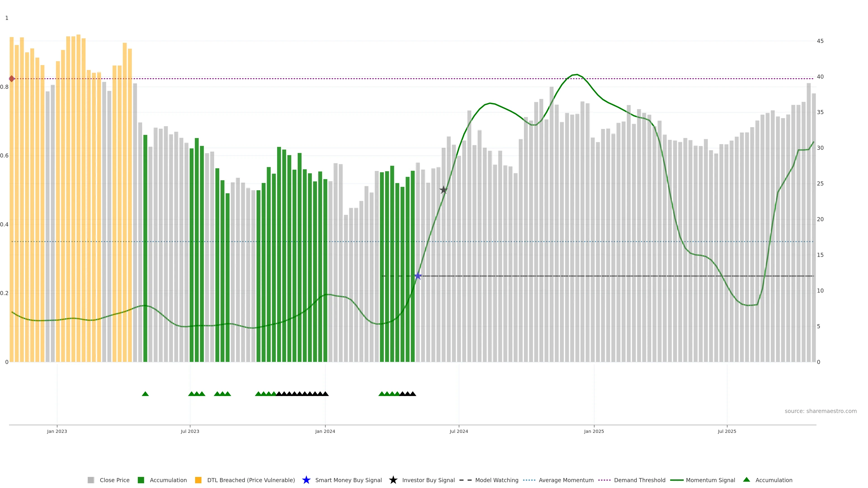The height and width of the screenshot is (488, 868).
Task: Click the Jul 2023 x-axis label
Action: point(190,431)
